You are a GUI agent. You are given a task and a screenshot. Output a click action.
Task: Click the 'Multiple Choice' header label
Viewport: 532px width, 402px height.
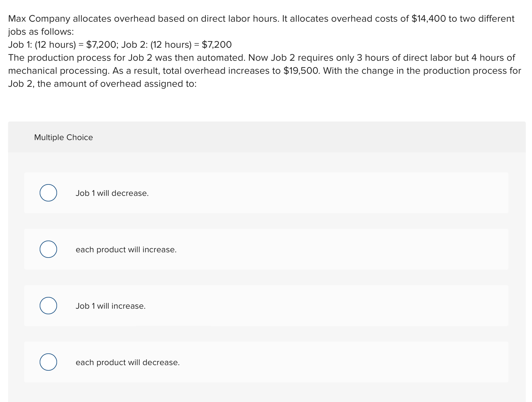pos(63,137)
